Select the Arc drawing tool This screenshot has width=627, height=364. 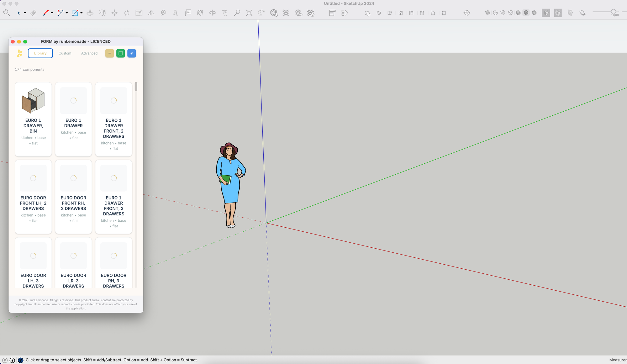[61, 13]
